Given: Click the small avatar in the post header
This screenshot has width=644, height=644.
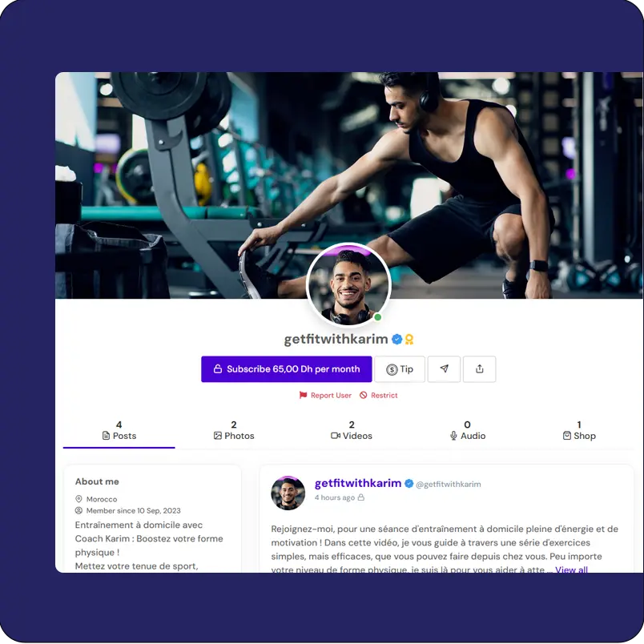Looking at the screenshot, I should [288, 493].
